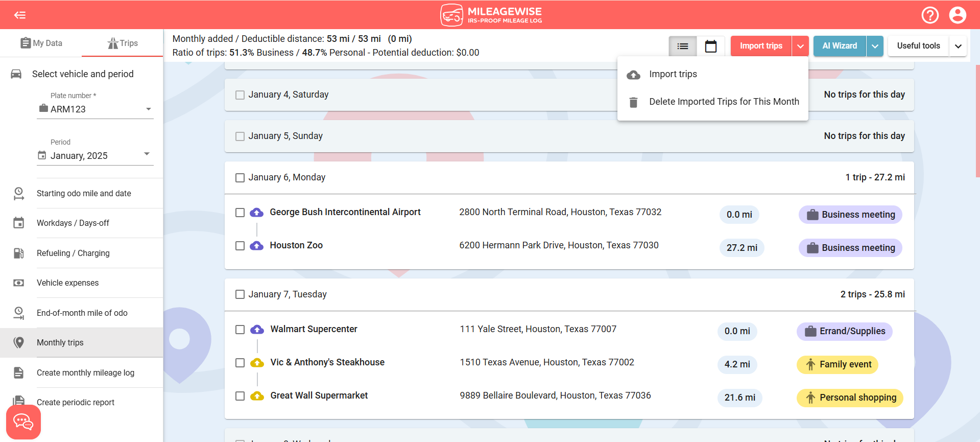Check the January 5, Sunday checkbox
The height and width of the screenshot is (442, 980).
[x=240, y=136]
